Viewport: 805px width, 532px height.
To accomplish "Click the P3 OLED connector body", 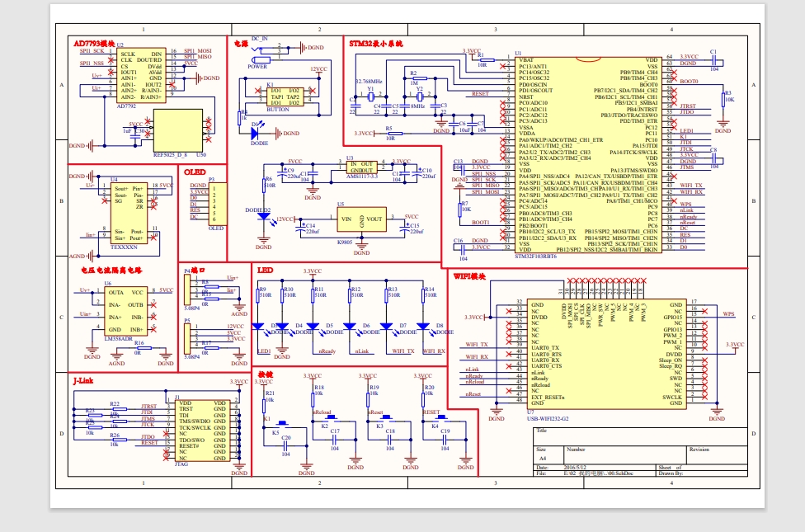I will [217, 204].
